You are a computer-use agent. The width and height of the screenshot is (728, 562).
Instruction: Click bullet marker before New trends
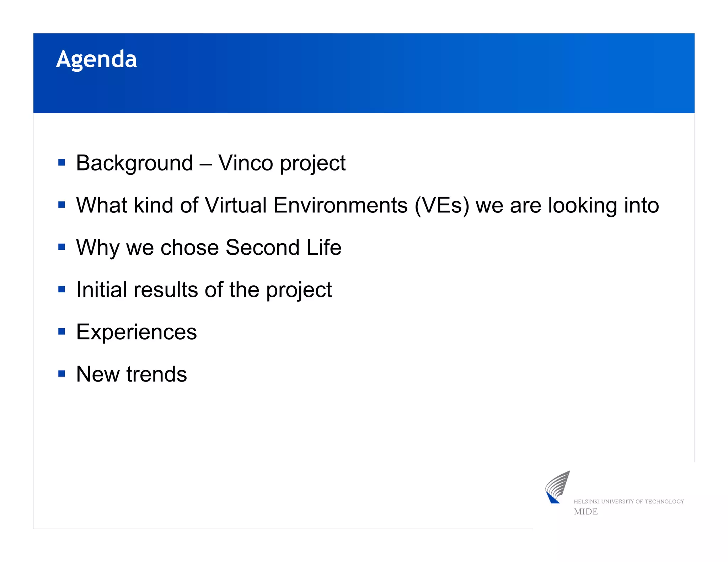click(61, 374)
